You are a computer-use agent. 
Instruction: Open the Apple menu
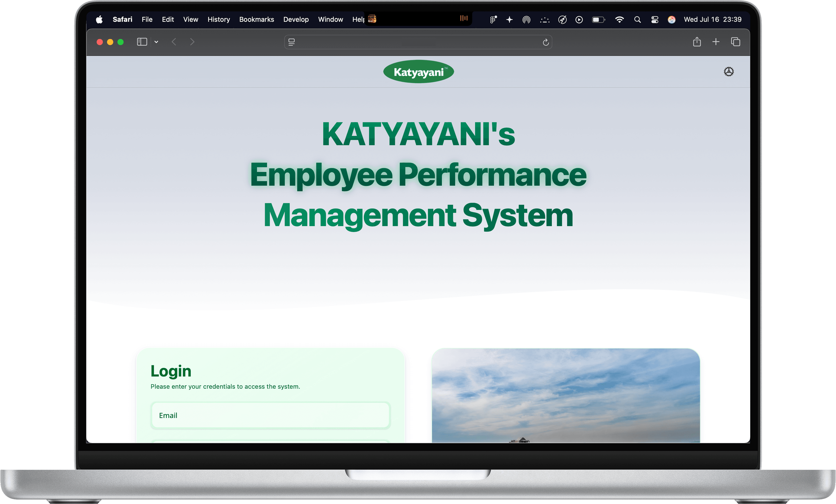[99, 19]
